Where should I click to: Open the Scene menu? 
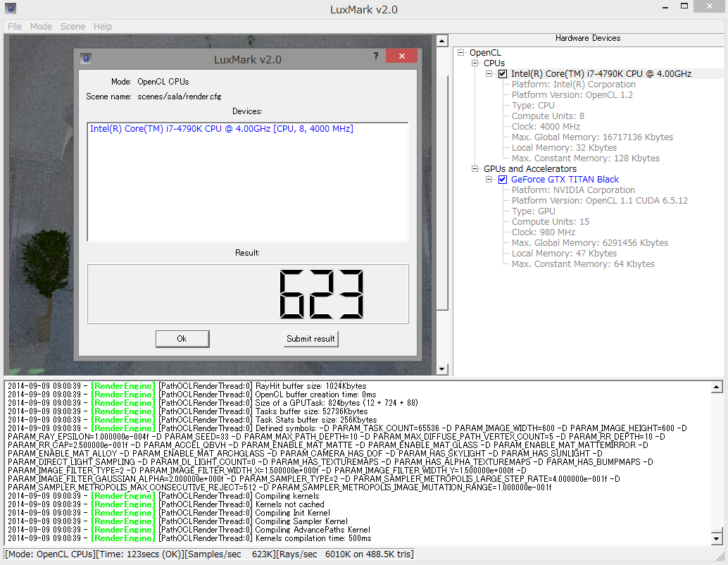73,27
